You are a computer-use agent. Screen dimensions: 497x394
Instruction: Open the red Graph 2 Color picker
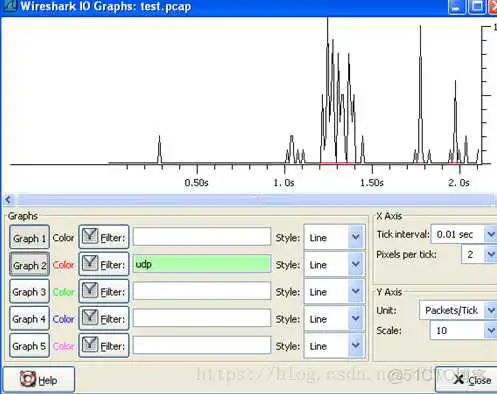click(63, 265)
